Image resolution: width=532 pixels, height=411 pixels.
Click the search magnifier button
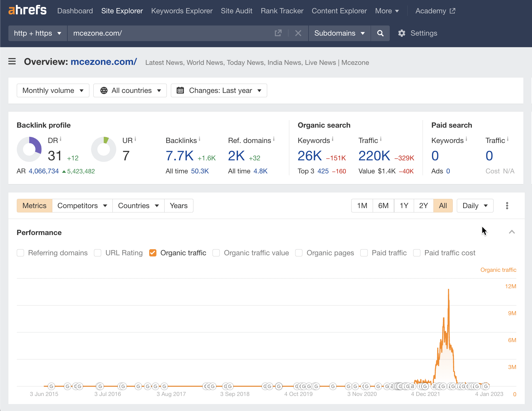pyautogui.click(x=380, y=33)
